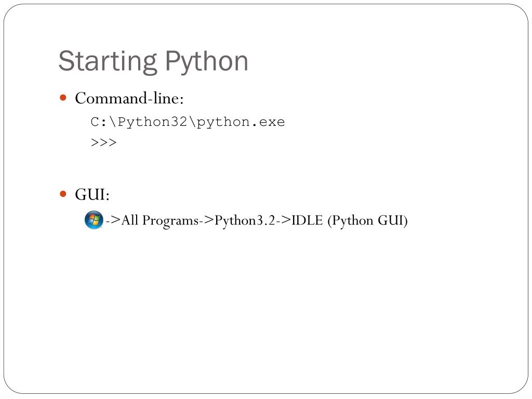The image size is (532, 399).
Task: Click python.exe in the command path
Action: (241, 123)
